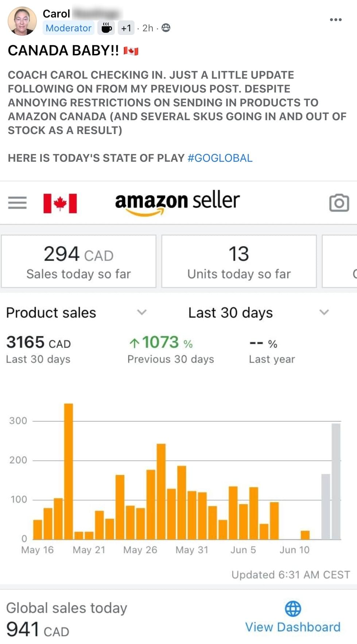357x644 pixels.
Task: Click the Amazon Seller logo
Action: tap(177, 202)
